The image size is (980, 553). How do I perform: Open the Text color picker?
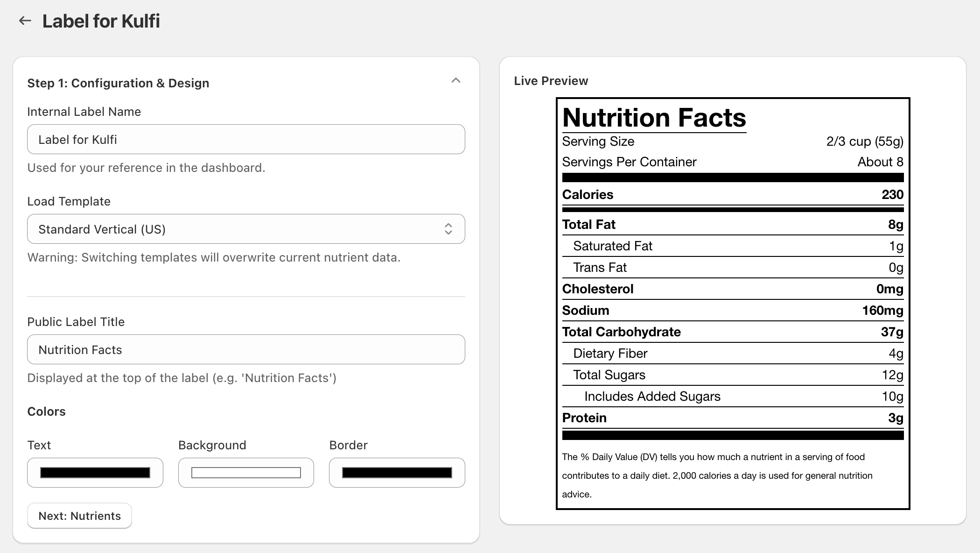(95, 473)
